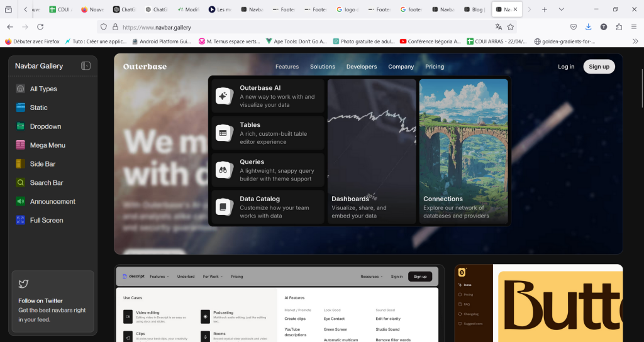Viewport: 644px width, 342px height.
Task: Click the Queries binoculars icon
Action: (223, 170)
